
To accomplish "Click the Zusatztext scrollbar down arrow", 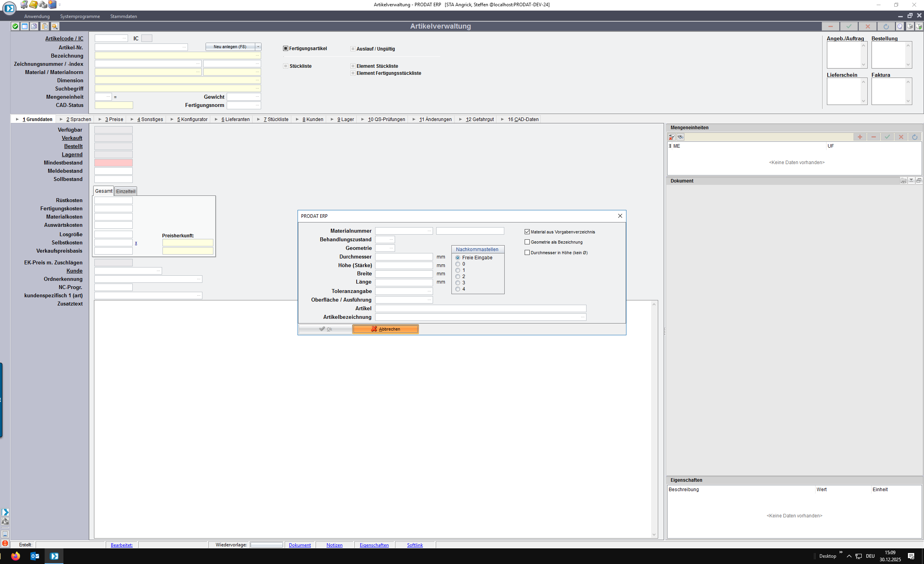I will [654, 535].
